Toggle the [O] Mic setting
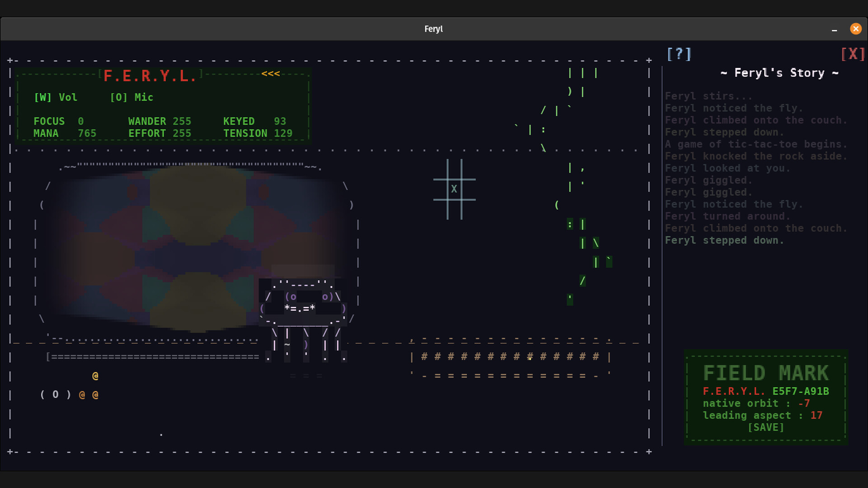 132,98
